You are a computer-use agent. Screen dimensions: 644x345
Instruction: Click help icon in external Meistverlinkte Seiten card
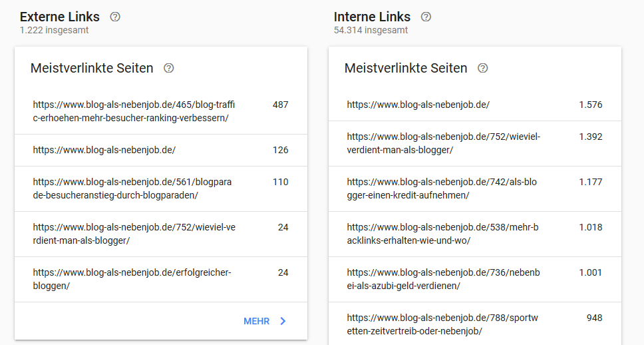tap(169, 68)
